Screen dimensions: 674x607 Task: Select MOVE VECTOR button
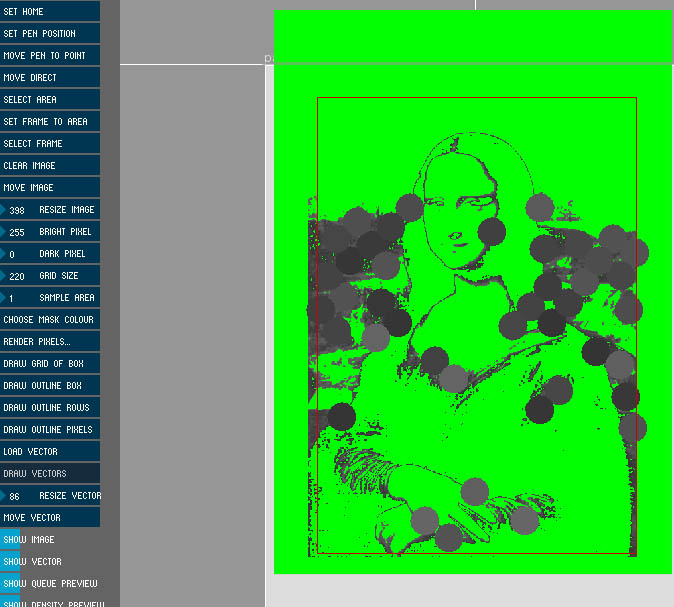pyautogui.click(x=50, y=517)
